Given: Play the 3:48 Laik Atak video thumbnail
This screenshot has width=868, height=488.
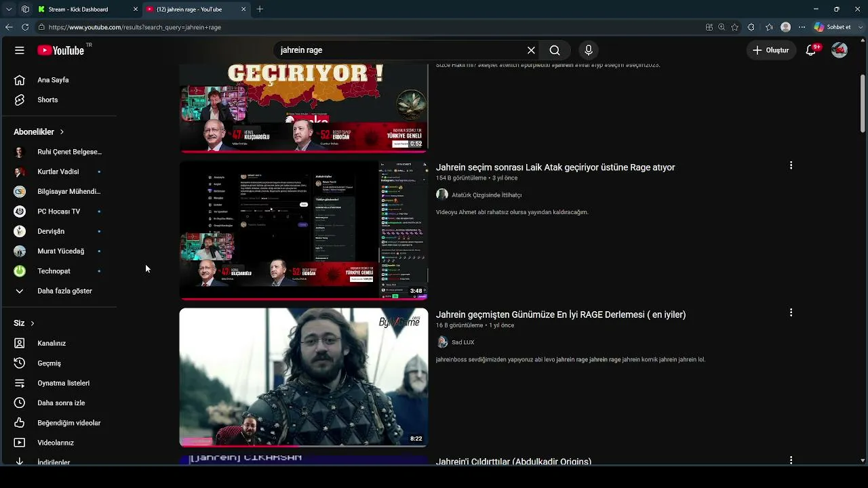Looking at the screenshot, I should tap(304, 230).
